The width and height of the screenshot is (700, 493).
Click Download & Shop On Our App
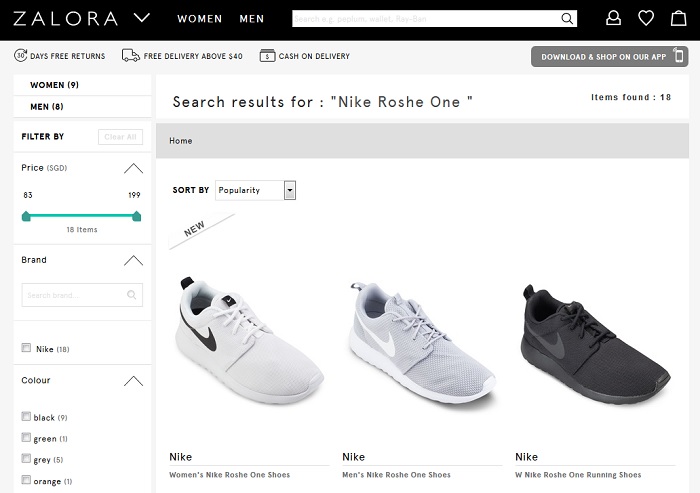coord(609,57)
